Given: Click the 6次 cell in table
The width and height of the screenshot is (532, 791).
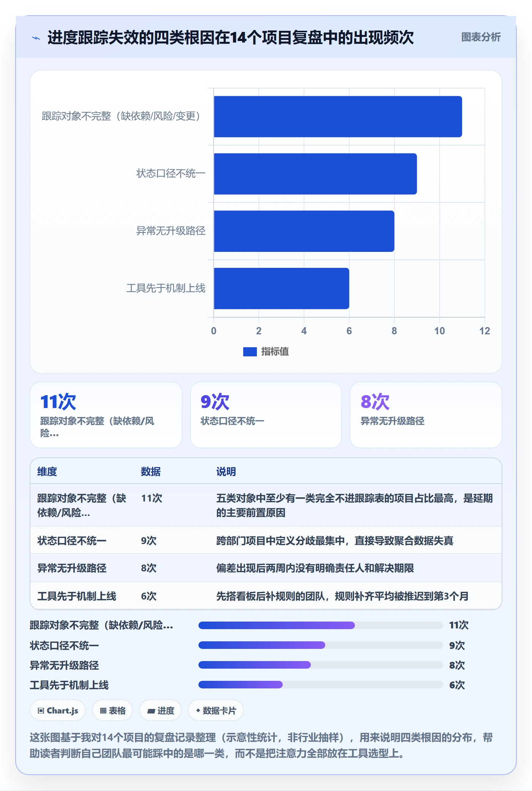Looking at the screenshot, I should coord(149,596).
